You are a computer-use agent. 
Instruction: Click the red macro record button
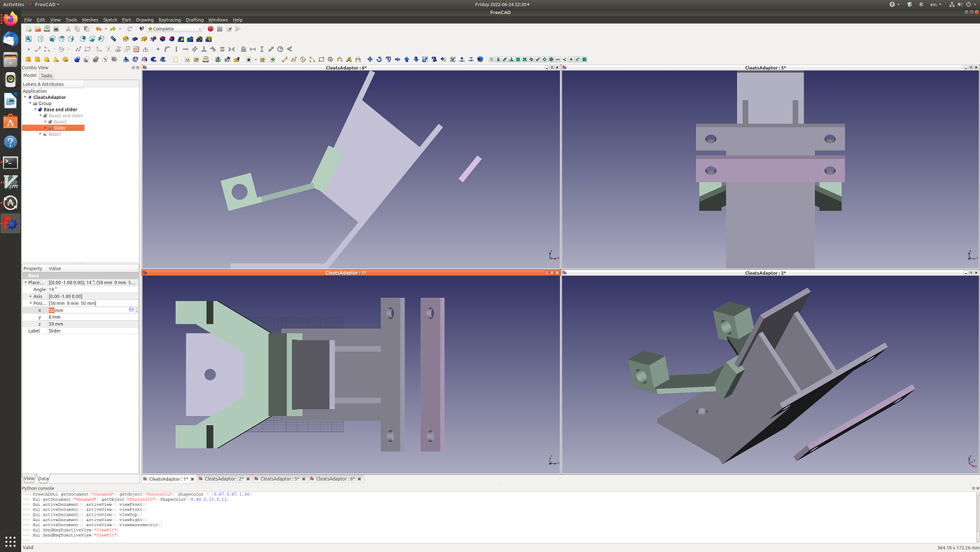coord(210,29)
